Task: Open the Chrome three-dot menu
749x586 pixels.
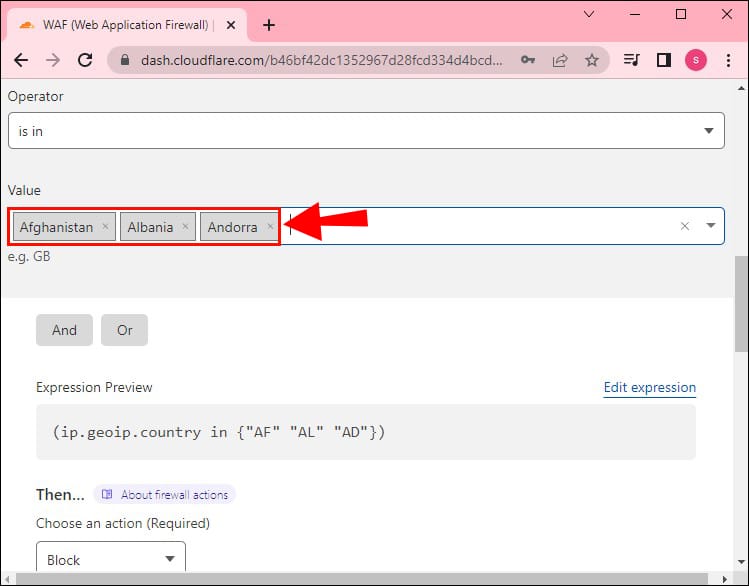Action: point(727,60)
